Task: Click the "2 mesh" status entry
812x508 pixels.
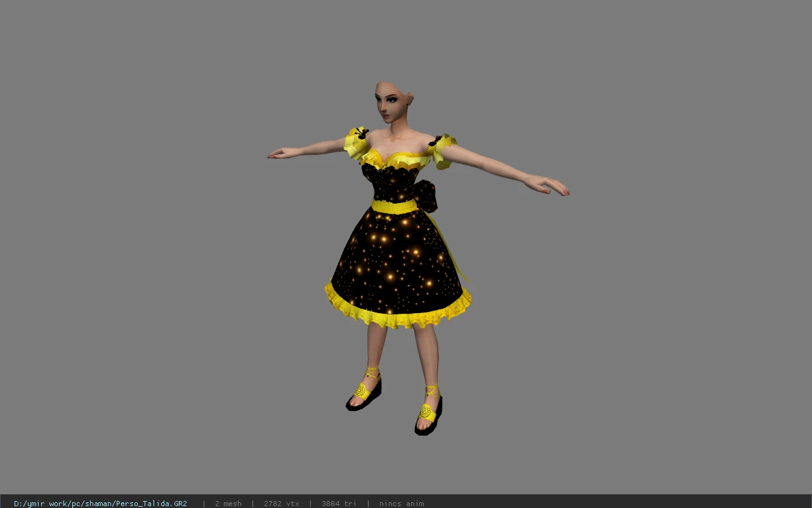Action: click(x=228, y=504)
